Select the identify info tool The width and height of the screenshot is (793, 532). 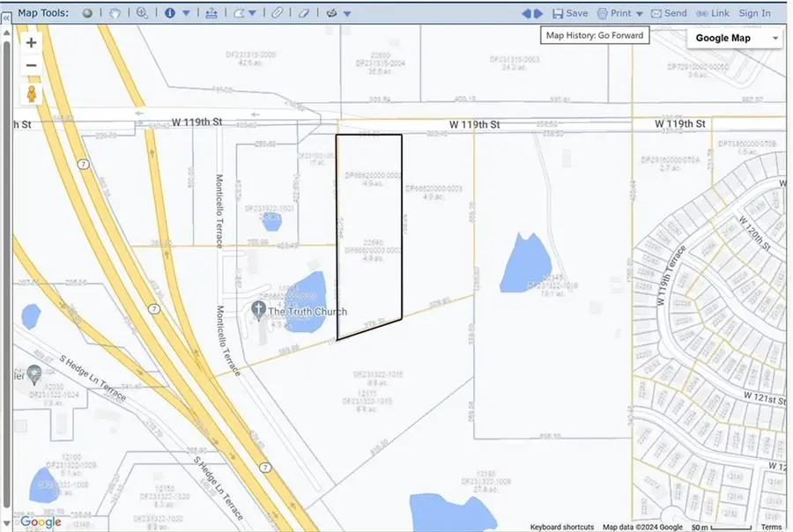169,13
